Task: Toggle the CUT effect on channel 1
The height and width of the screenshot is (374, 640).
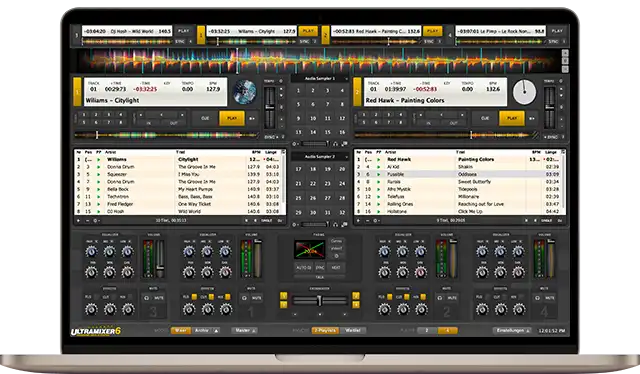Action: (211, 297)
